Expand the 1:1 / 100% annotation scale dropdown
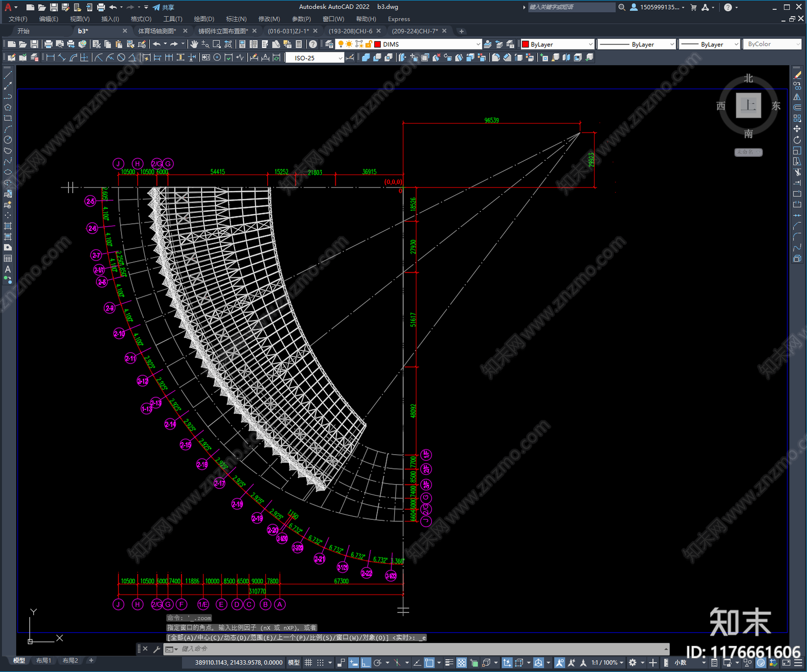Screen dimensions: 807x672 tap(608, 662)
